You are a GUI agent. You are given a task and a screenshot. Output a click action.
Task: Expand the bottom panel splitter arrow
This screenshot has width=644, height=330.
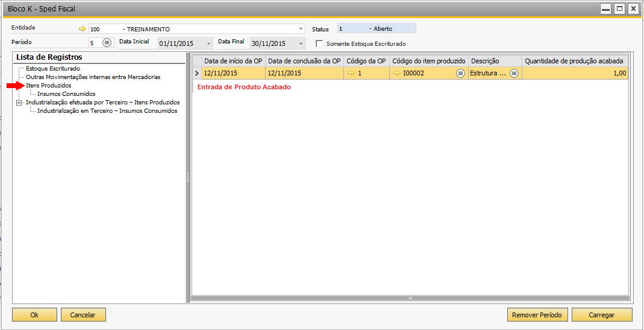pos(410,297)
